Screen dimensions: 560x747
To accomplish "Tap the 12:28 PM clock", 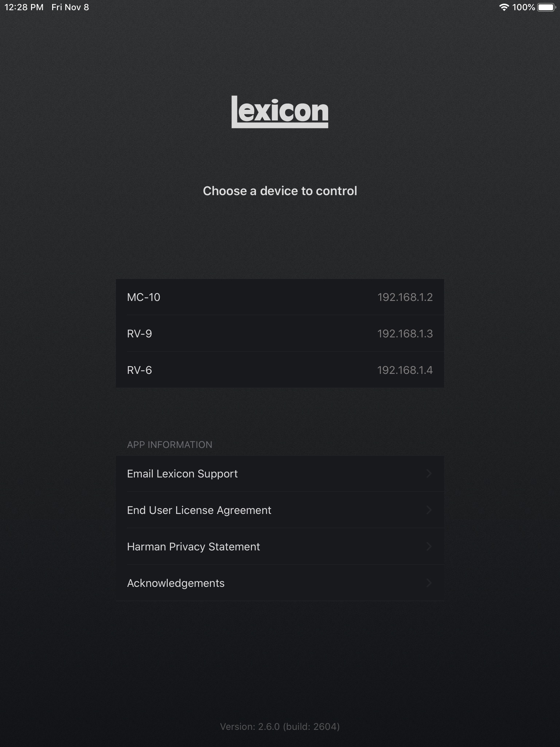I will coord(24,7).
